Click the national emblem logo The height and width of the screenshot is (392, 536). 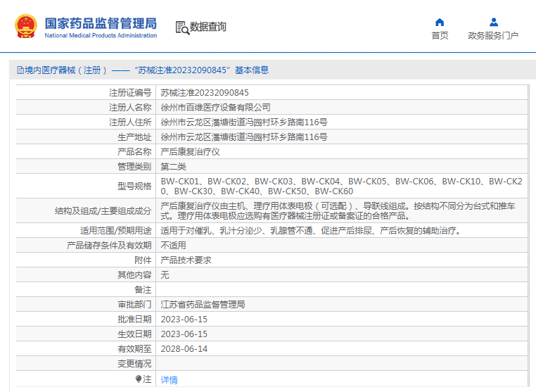[25, 26]
